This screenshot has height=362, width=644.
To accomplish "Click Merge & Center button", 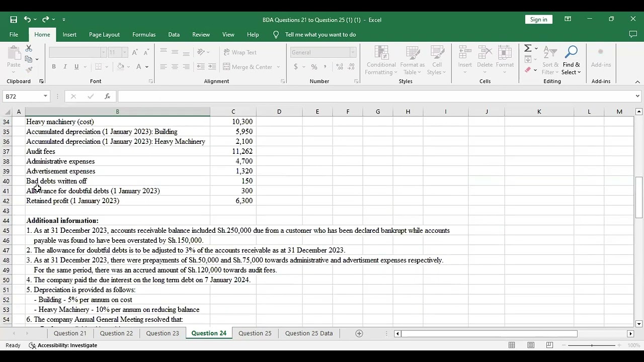I will click(248, 67).
